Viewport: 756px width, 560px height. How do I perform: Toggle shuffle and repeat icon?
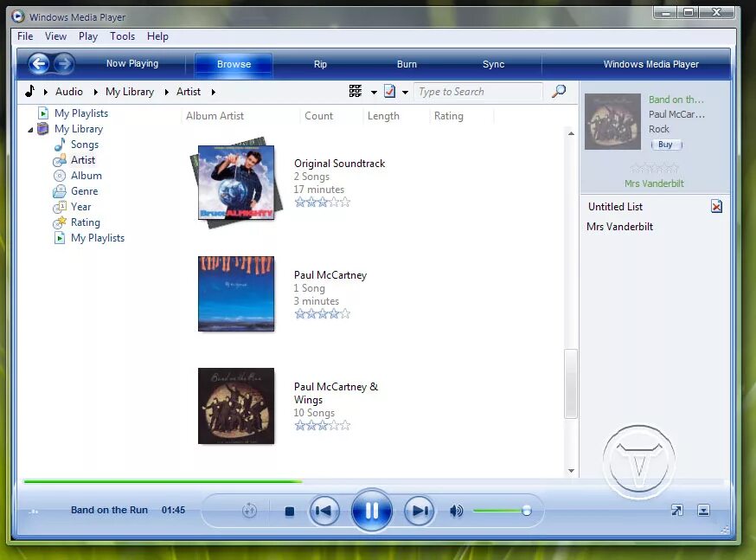pos(249,511)
